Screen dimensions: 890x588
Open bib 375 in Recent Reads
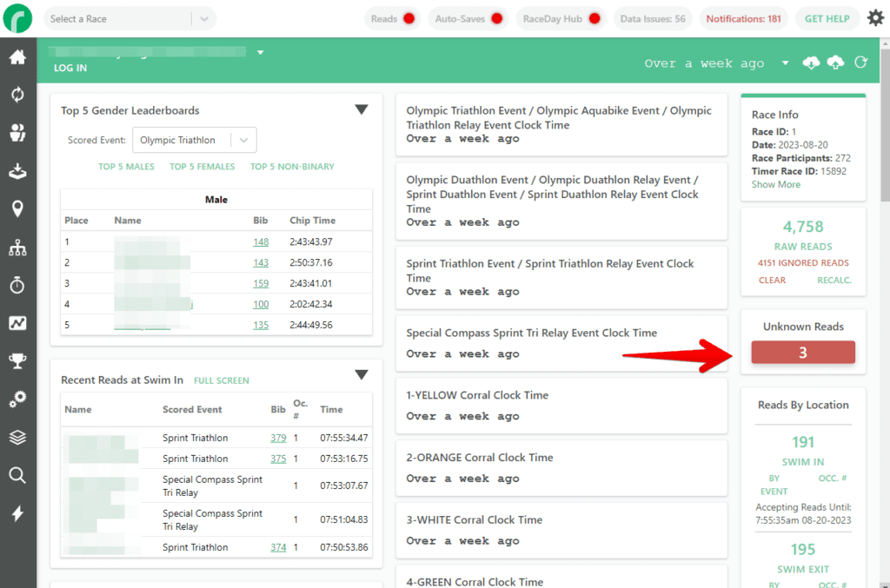[x=278, y=459]
